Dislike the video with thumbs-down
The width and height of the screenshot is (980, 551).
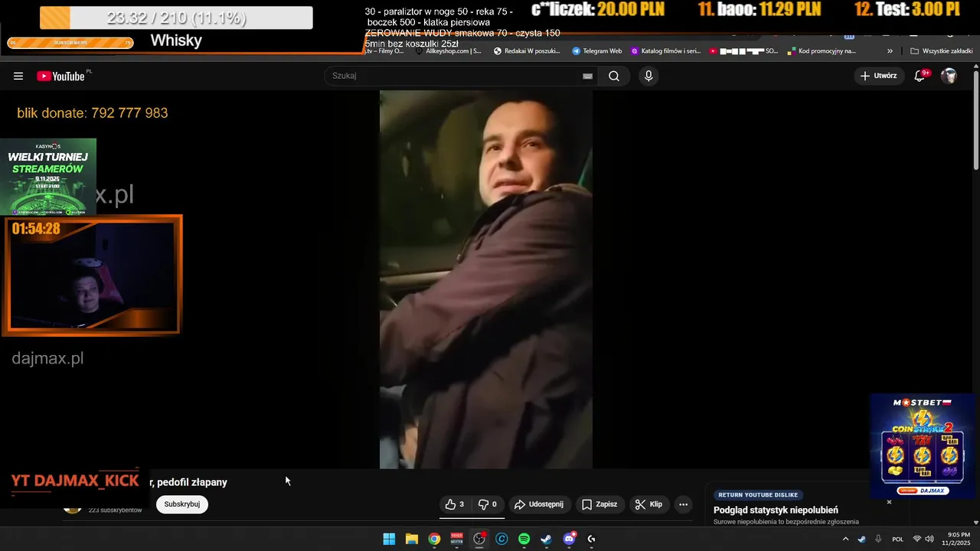click(488, 504)
